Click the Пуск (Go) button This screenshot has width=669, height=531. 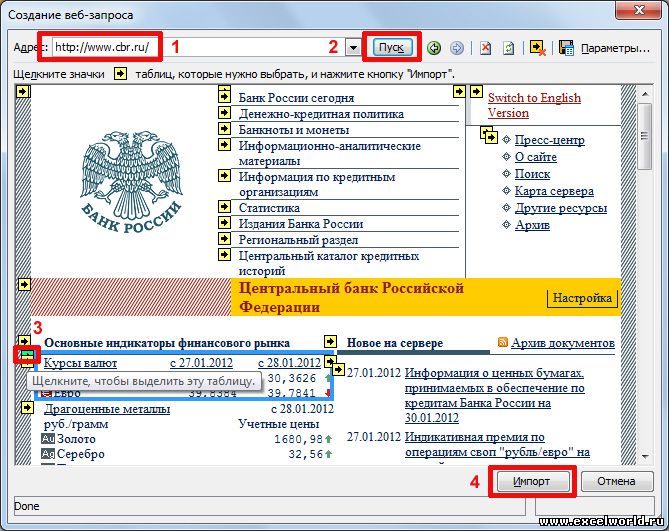(391, 47)
